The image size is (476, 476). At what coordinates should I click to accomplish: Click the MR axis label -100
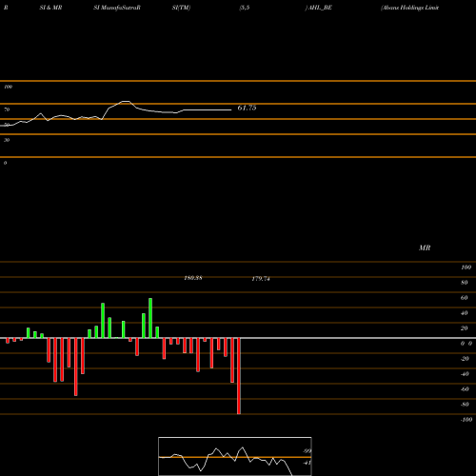click(466, 420)
